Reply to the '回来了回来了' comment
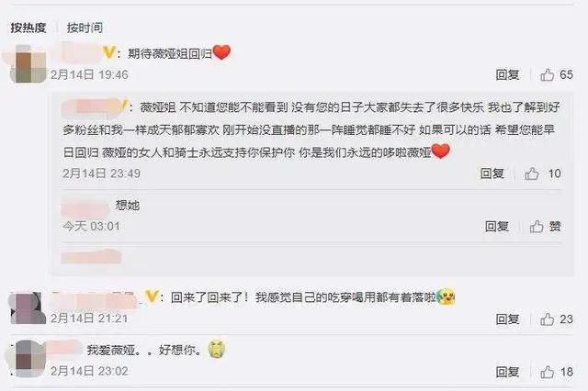The height and width of the screenshot is (391, 588). coord(507,319)
